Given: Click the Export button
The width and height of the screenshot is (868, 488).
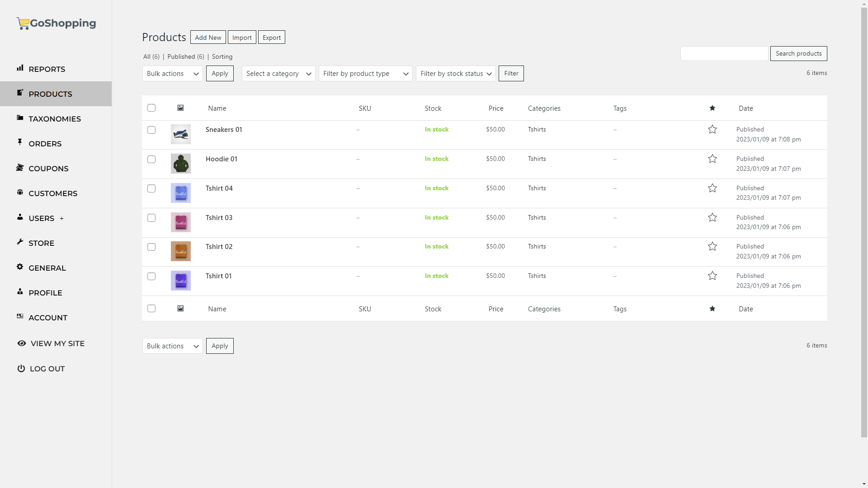Looking at the screenshot, I should click(x=272, y=37).
